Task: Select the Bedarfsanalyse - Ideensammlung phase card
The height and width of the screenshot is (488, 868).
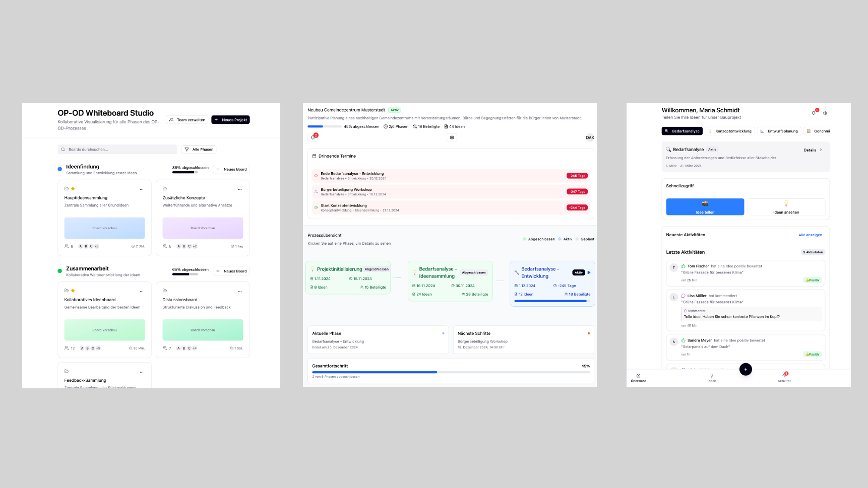Action: [x=450, y=281]
